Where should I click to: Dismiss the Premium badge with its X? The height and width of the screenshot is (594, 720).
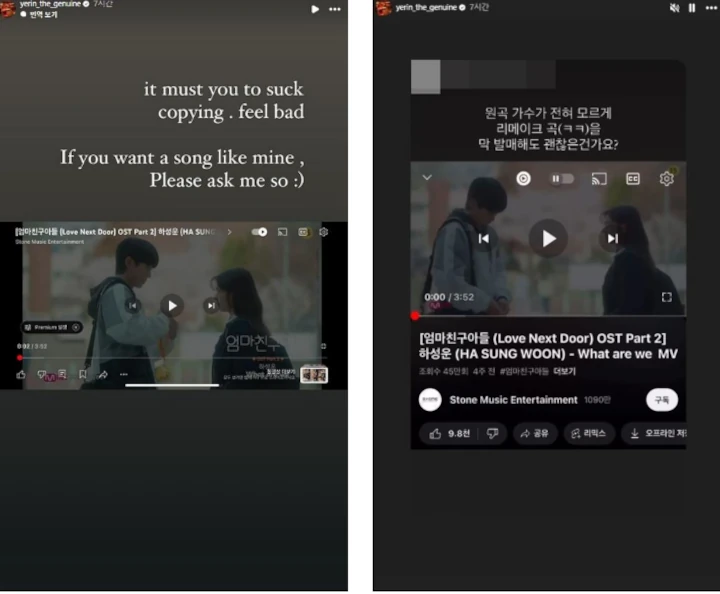tap(76, 327)
